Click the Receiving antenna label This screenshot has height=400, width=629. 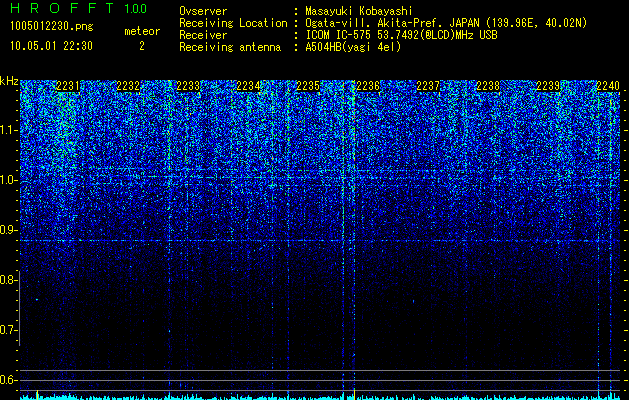230,47
